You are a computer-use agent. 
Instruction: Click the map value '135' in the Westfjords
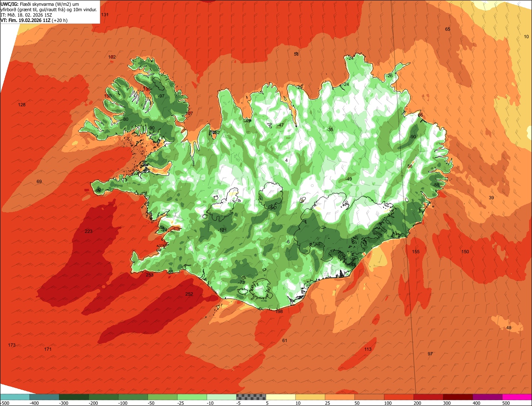point(146,89)
